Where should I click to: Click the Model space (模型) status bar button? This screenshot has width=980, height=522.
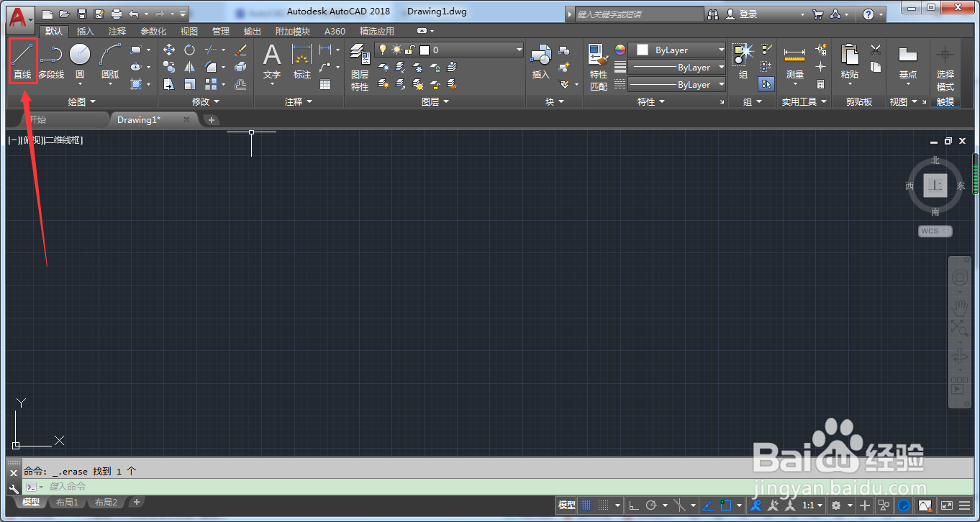(566, 505)
